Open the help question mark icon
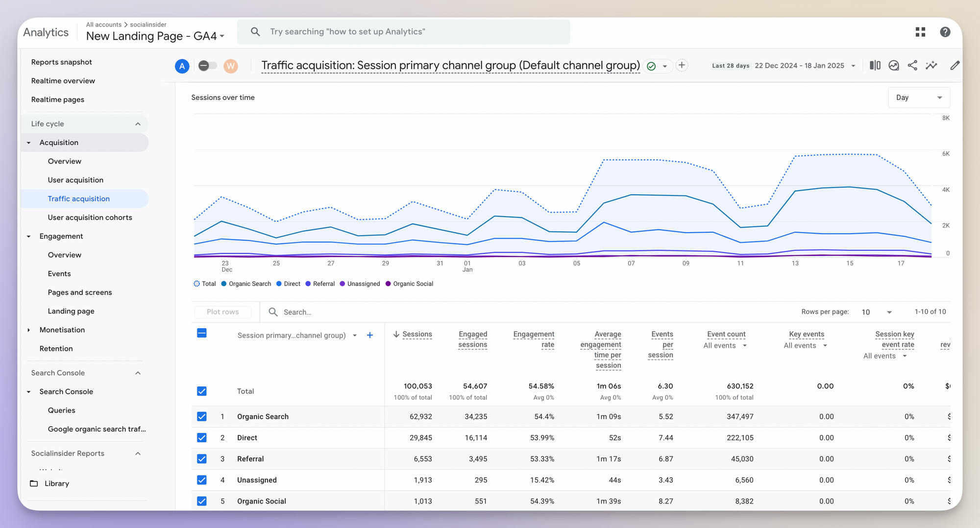 [945, 32]
